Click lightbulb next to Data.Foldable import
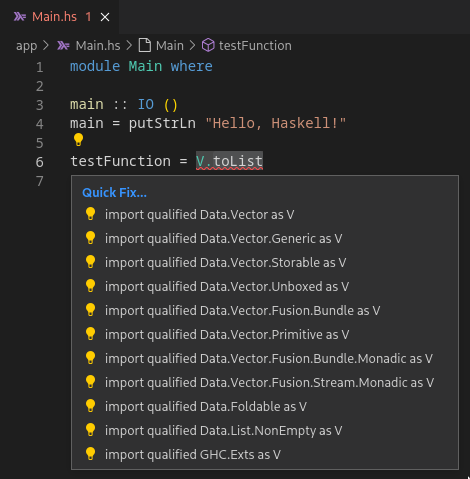 pos(90,406)
